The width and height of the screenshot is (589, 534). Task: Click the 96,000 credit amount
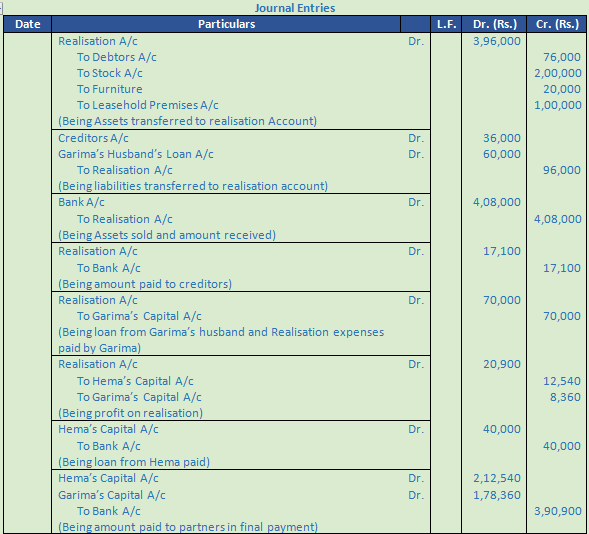[x=562, y=170]
